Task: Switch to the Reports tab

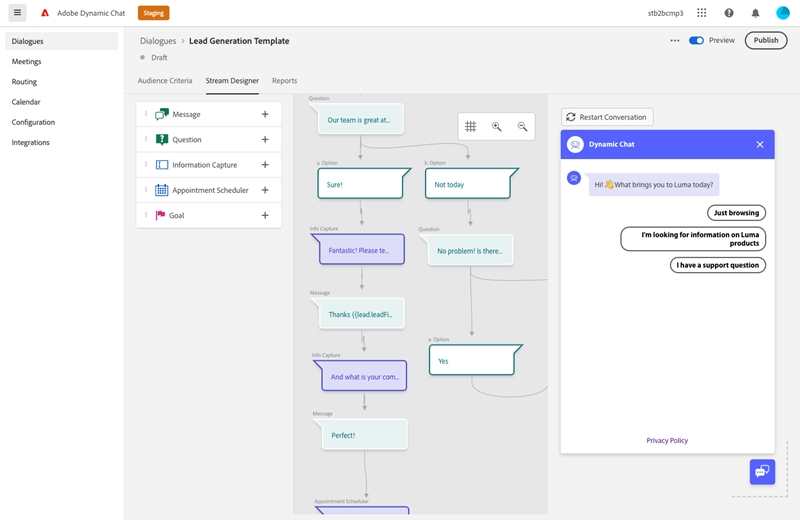Action: (284, 81)
